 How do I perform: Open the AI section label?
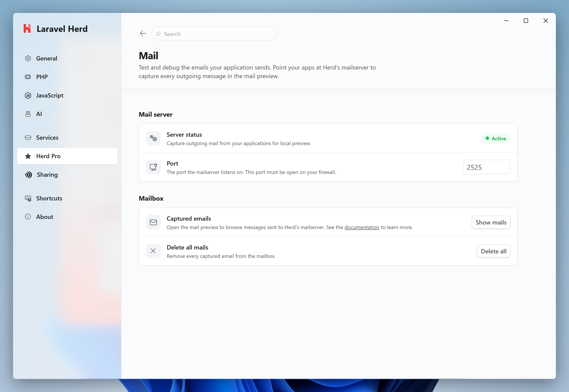tap(39, 114)
